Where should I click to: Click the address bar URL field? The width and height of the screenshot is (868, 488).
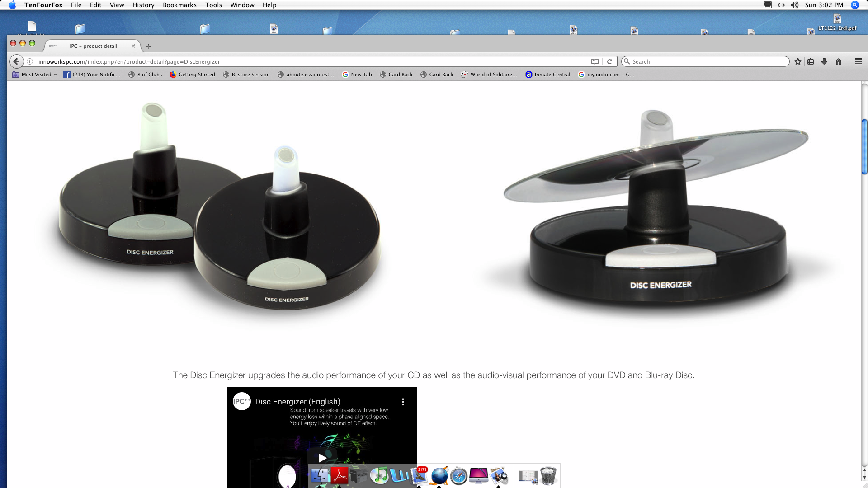coord(312,61)
